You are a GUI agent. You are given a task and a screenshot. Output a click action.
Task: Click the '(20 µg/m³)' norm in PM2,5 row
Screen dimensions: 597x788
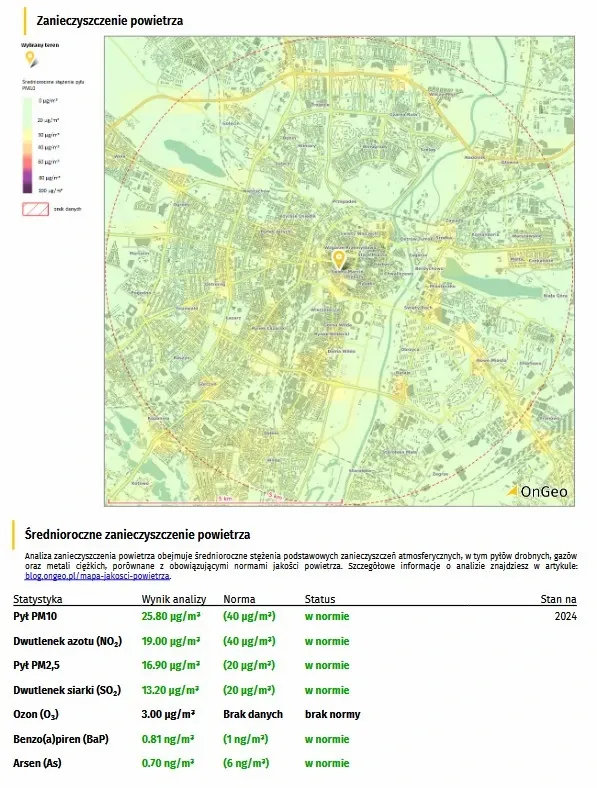click(249, 665)
